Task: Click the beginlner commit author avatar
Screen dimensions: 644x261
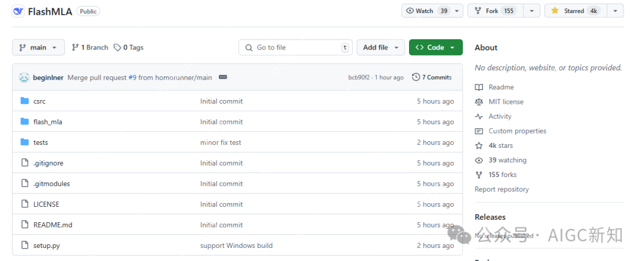Action: (24, 77)
